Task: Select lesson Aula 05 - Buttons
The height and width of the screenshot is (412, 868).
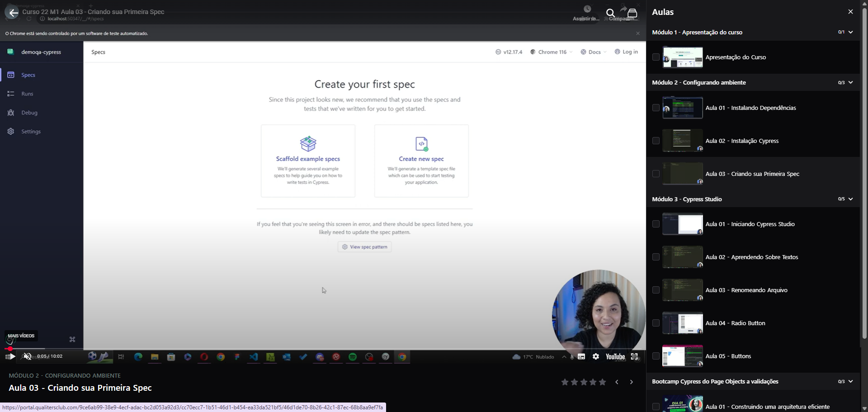Action: point(728,356)
